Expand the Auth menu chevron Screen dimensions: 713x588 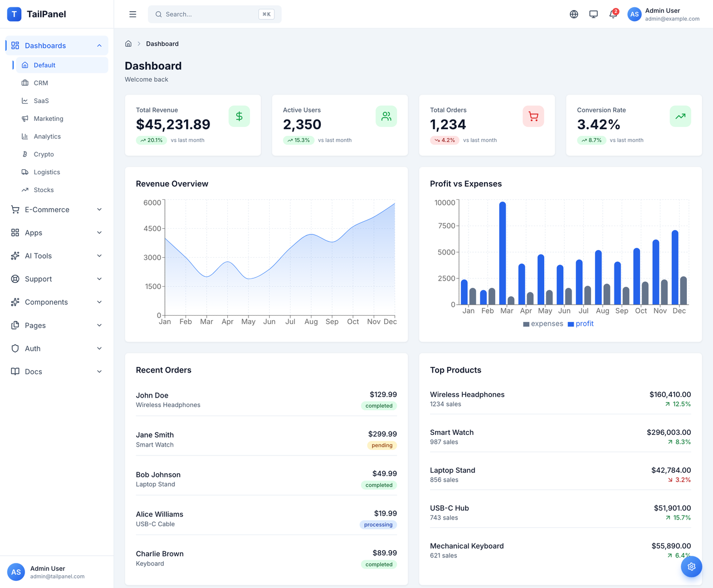pos(99,349)
